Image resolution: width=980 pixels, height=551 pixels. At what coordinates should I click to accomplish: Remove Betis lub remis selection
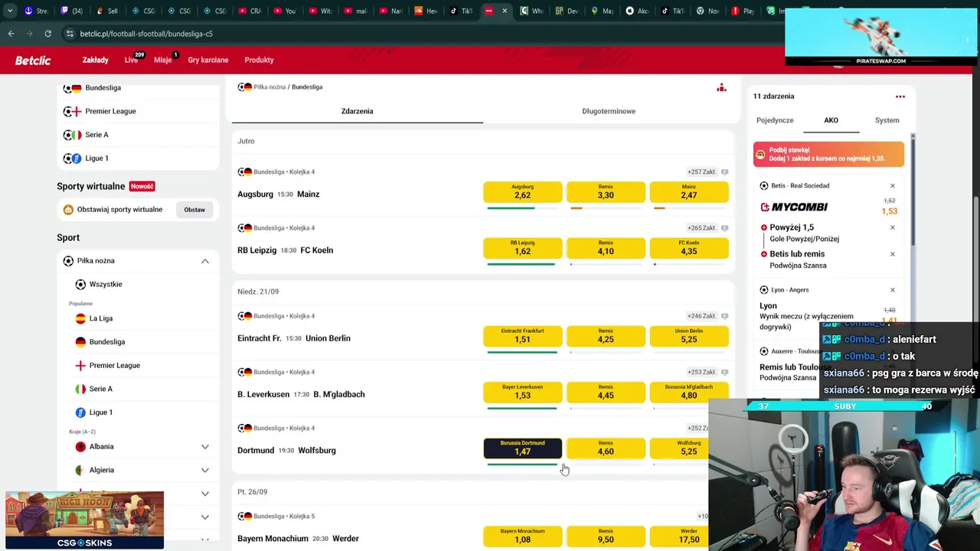892,254
